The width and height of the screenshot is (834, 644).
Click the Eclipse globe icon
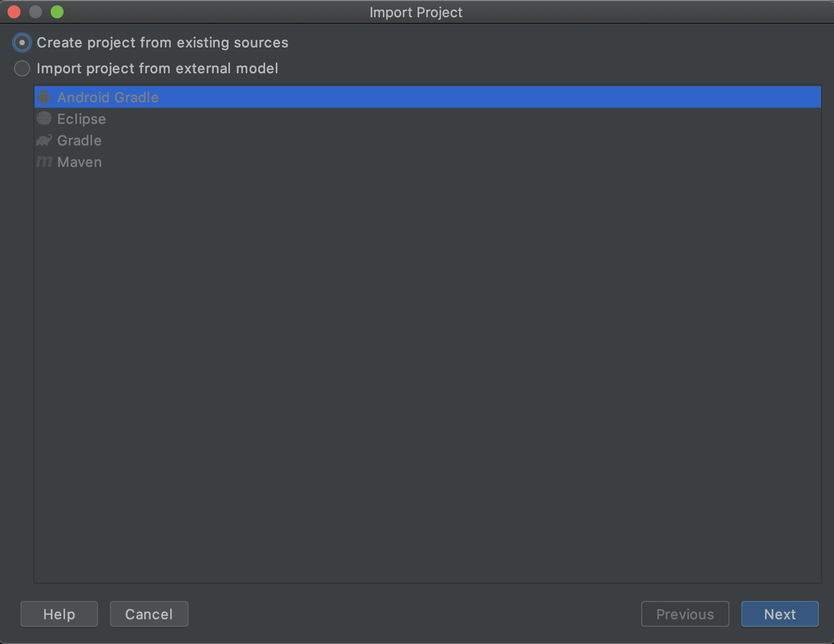pyautogui.click(x=44, y=118)
